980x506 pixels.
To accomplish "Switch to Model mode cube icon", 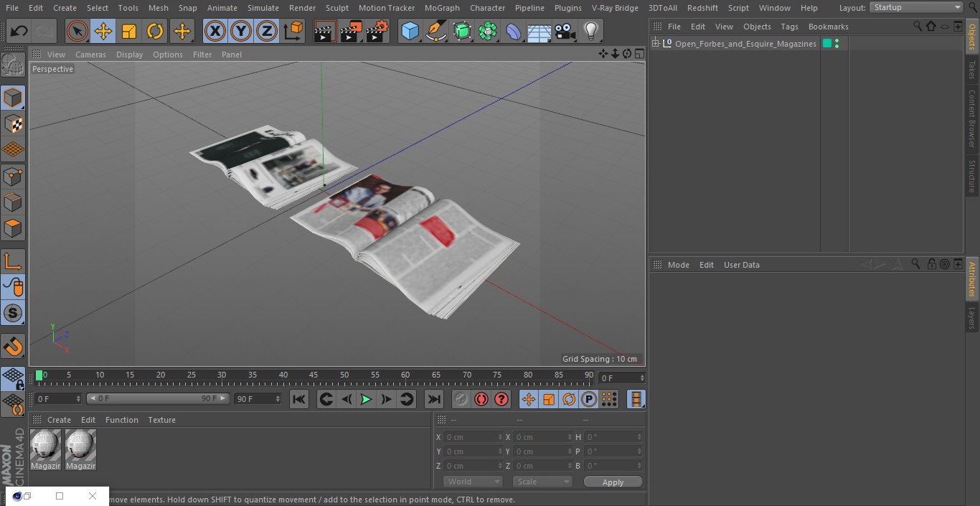I will pyautogui.click(x=13, y=98).
